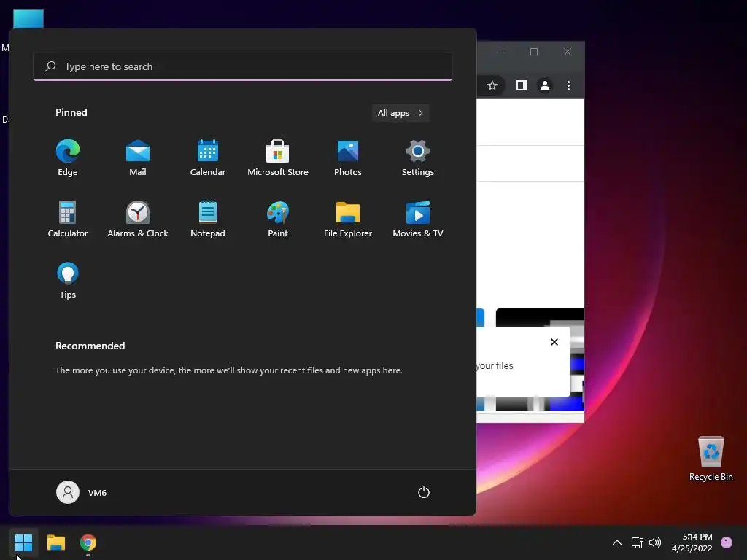Image resolution: width=747 pixels, height=560 pixels.
Task: Open File Explorer from pinned apps
Action: coord(348,219)
